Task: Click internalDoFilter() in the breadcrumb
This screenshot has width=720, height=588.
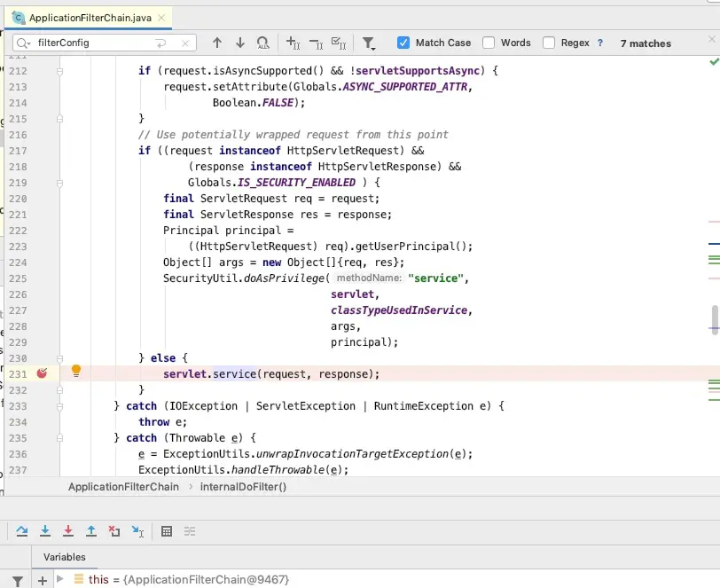Action: 243,487
